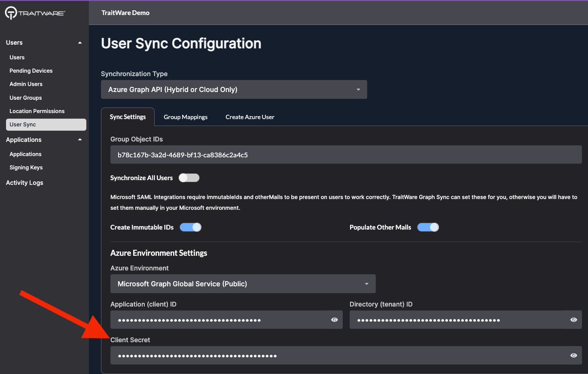Open the Azure Environment dropdown
Screen dimensions: 588x374
243,284
